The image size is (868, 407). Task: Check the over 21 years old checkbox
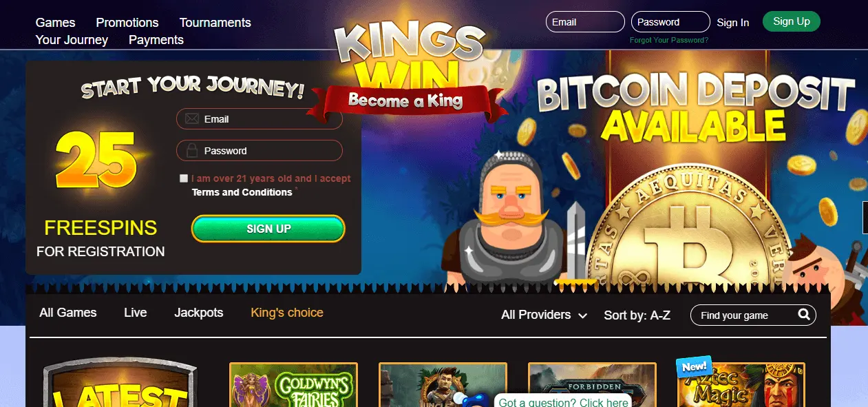(x=184, y=178)
